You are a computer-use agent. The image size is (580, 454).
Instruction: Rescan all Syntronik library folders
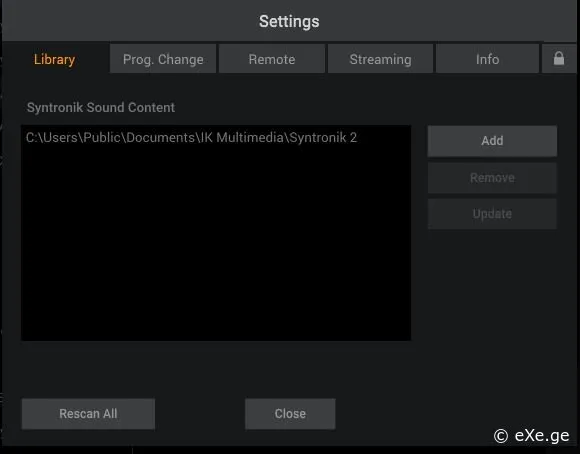pos(88,414)
